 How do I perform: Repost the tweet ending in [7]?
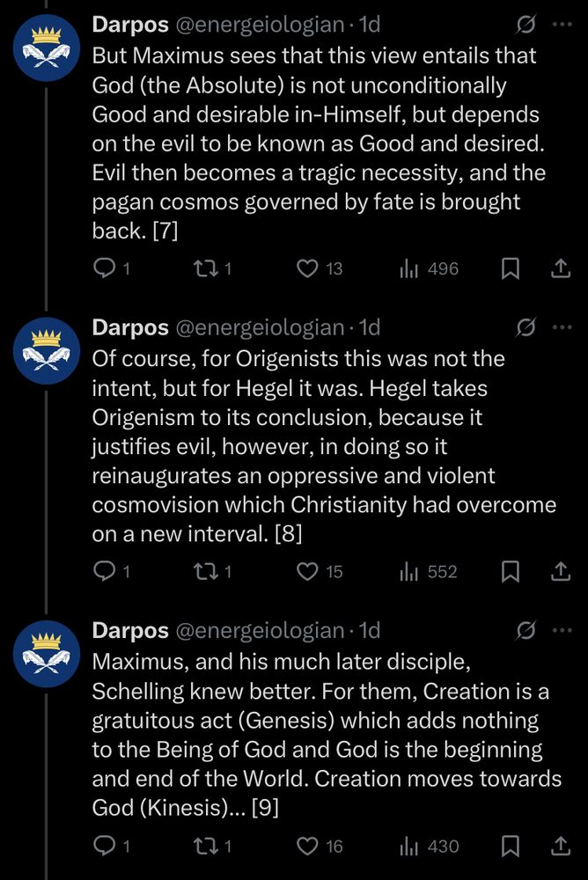coord(212,268)
